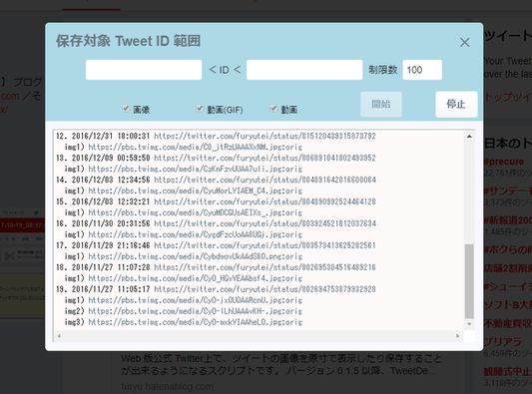Click furyu.hatenablog.com link in background page

click(x=168, y=386)
